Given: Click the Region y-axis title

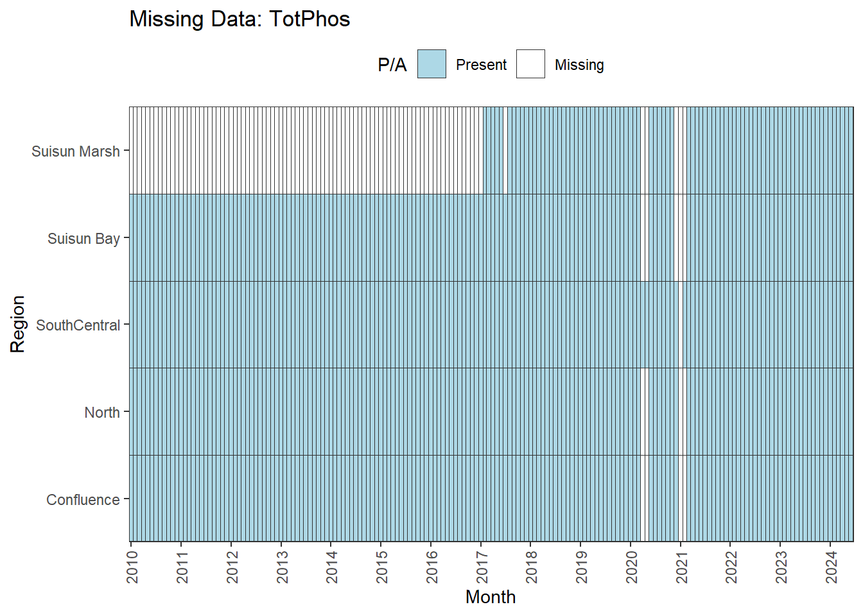Looking at the screenshot, I should (17, 324).
